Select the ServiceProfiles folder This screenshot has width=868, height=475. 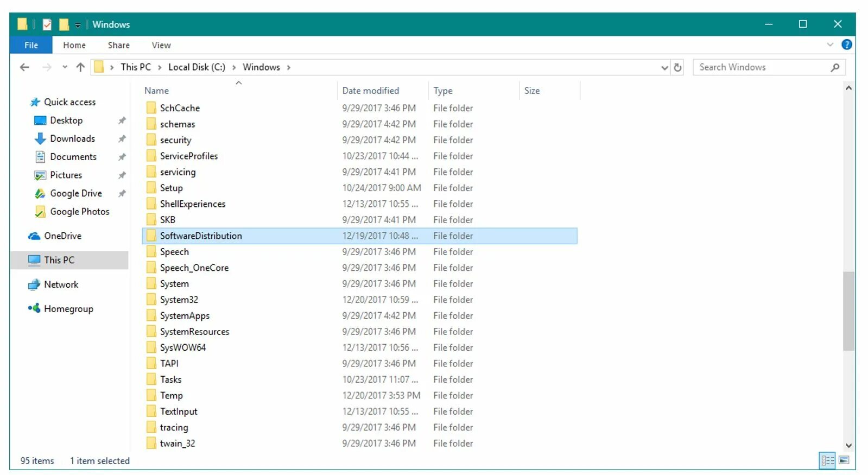[189, 156]
